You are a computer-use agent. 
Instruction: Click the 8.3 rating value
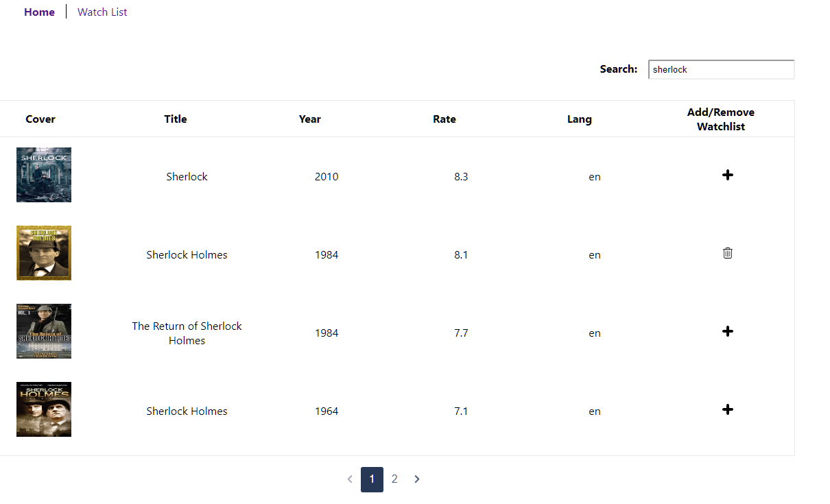461,176
